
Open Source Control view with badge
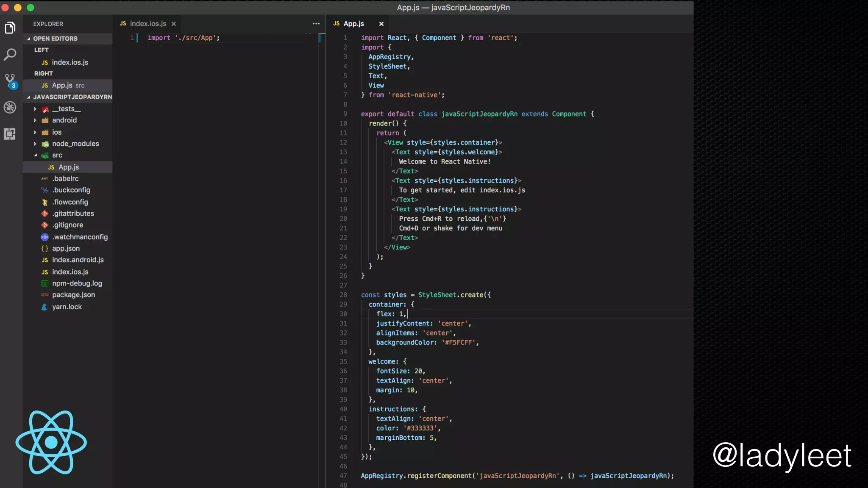(x=10, y=80)
